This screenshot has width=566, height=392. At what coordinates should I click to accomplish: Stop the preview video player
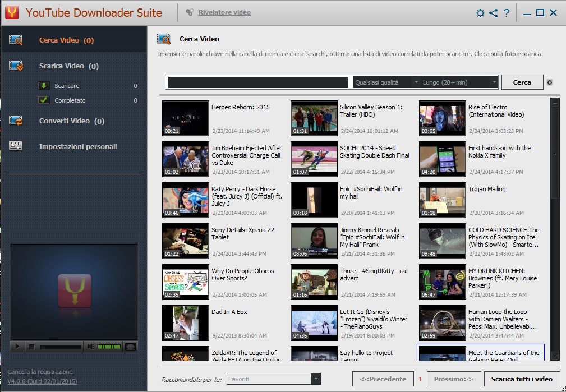32,347
